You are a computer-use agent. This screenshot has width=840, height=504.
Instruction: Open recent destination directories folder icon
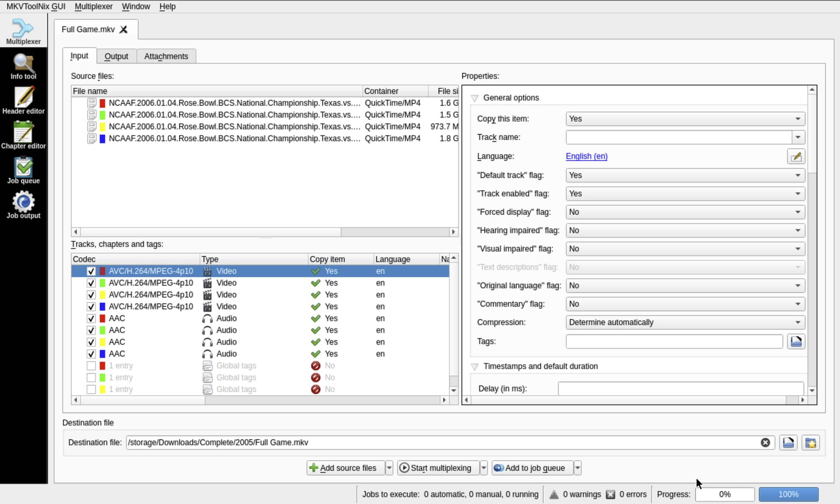tap(811, 442)
